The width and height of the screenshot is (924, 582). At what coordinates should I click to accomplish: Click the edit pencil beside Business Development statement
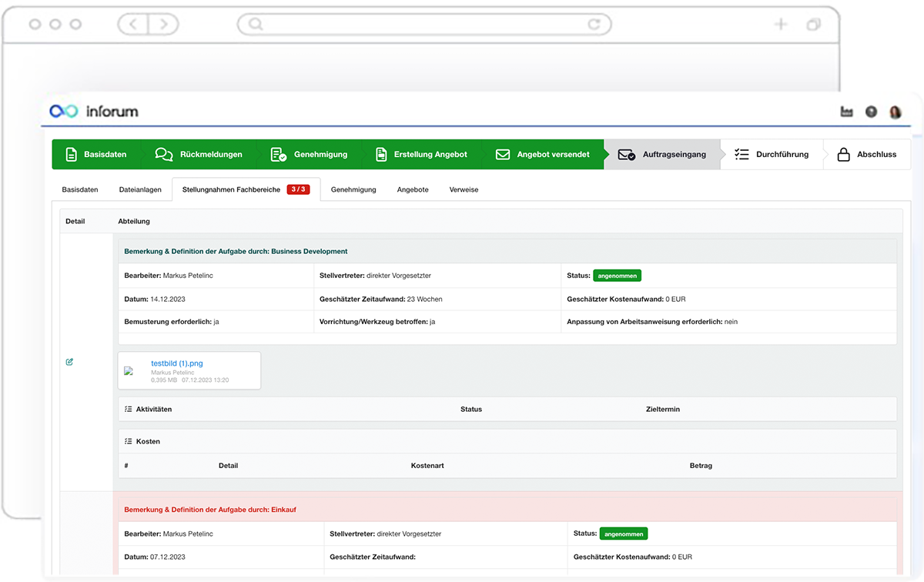(x=69, y=361)
